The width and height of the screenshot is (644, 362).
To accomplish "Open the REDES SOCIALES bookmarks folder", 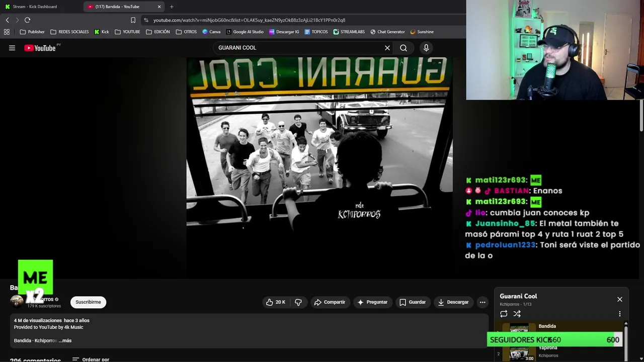I will [69, 32].
